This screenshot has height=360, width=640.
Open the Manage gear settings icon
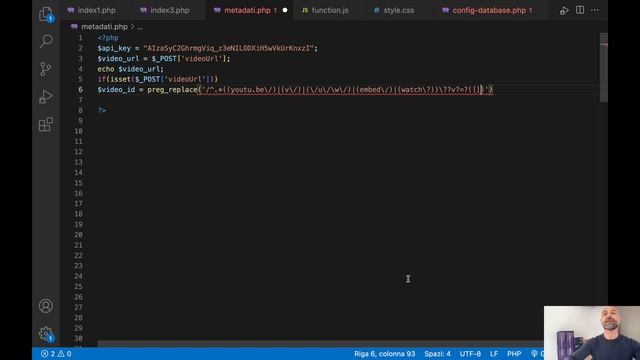(46, 334)
